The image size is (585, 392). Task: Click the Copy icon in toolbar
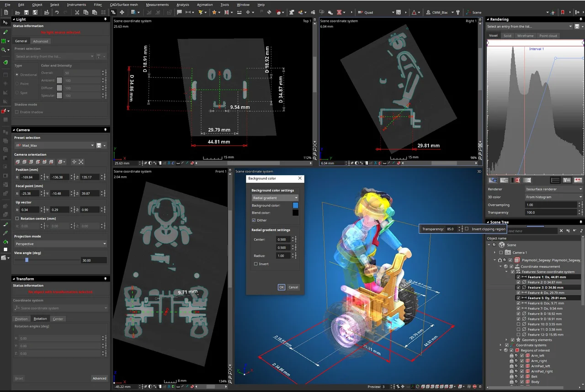(86, 12)
